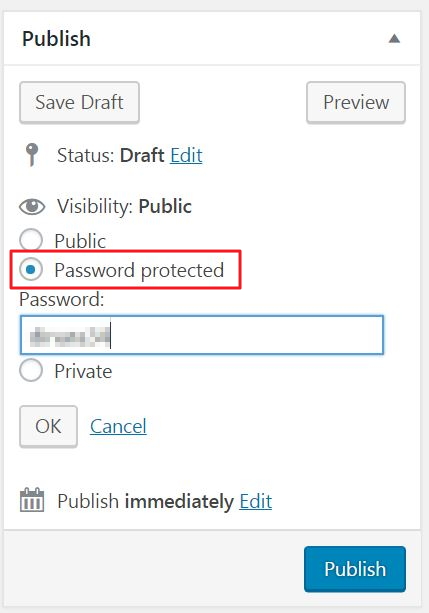
Task: Click the Public option label text
Action: (80, 241)
